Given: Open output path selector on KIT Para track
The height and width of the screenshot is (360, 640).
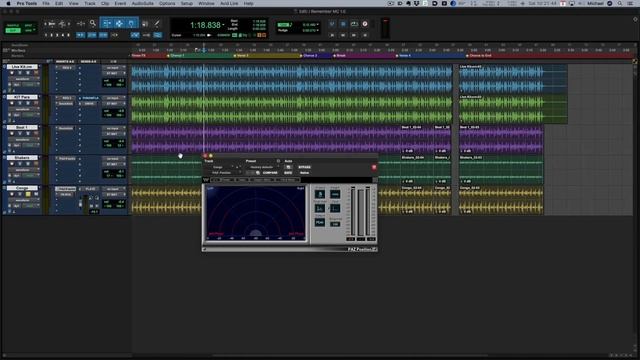Looking at the screenshot, I should pos(113,103).
